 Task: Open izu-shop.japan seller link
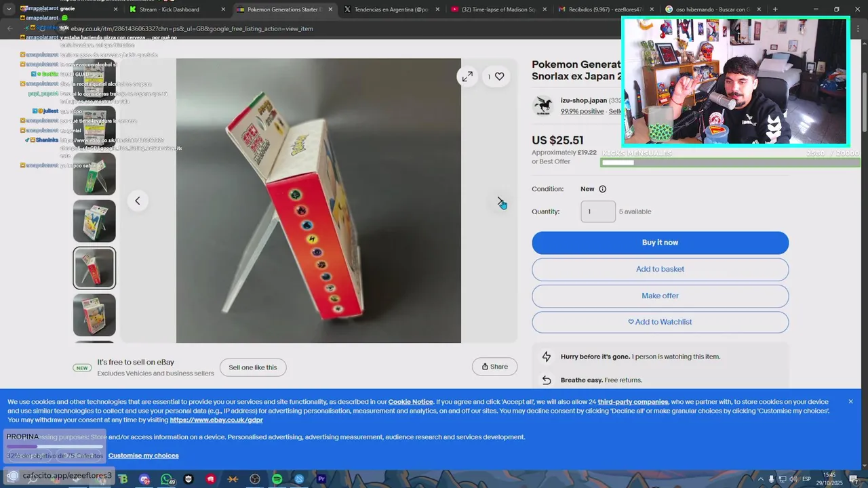point(583,100)
